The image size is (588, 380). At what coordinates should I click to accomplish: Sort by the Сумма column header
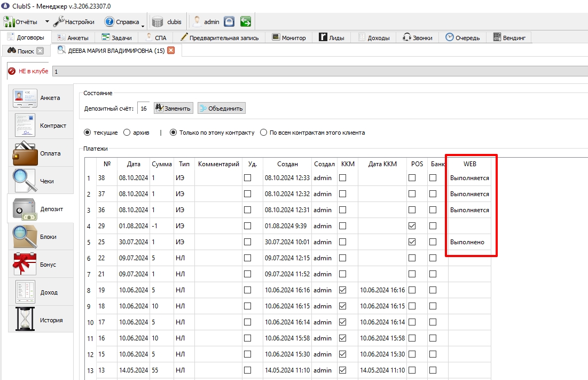click(162, 164)
